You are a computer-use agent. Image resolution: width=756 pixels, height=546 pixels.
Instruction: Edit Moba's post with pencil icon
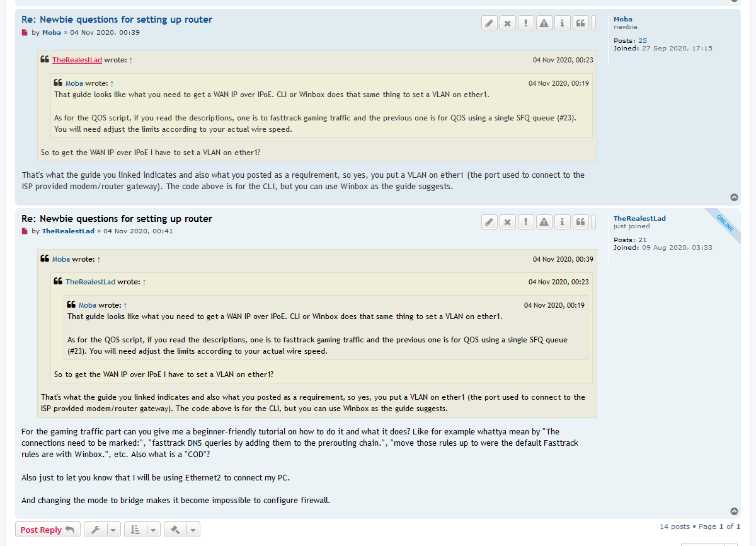pyautogui.click(x=490, y=23)
